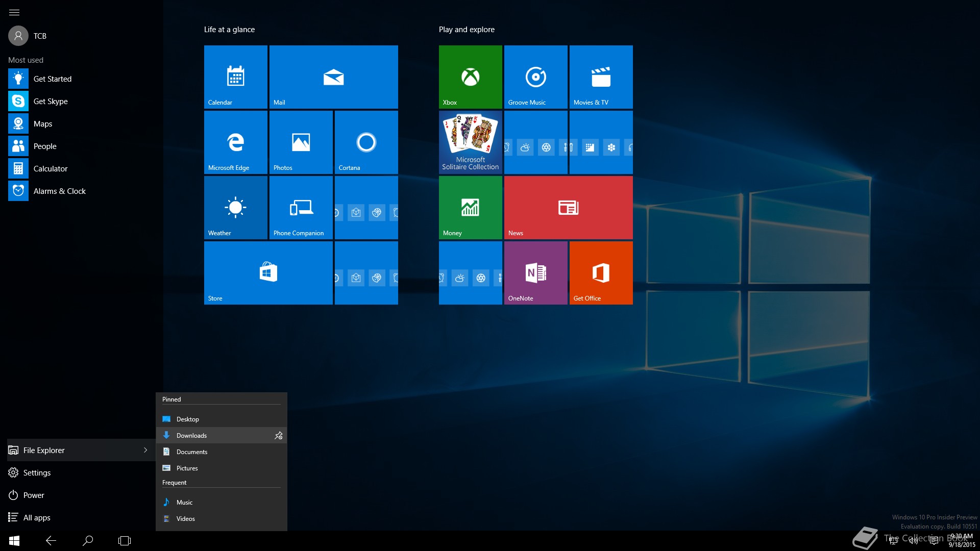Open Phone Companion tile

(301, 208)
